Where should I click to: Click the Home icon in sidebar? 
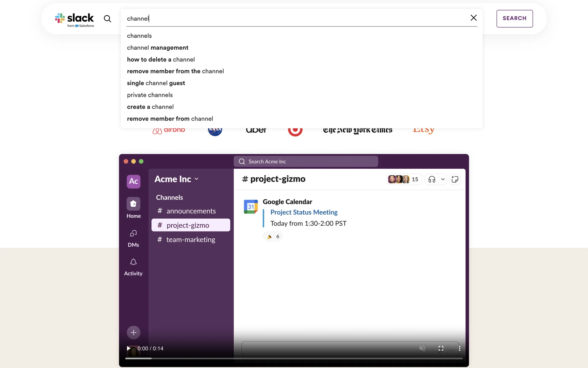tap(134, 204)
